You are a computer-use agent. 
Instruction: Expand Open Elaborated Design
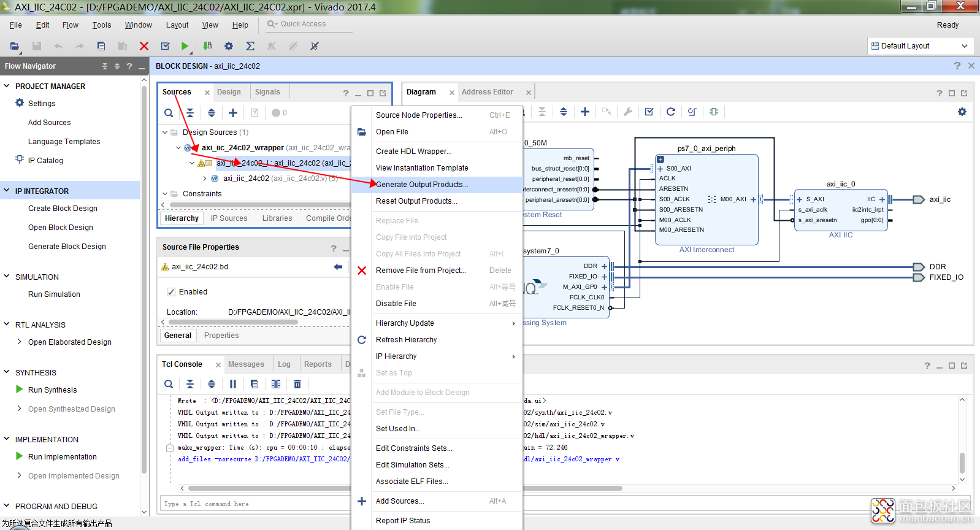20,342
